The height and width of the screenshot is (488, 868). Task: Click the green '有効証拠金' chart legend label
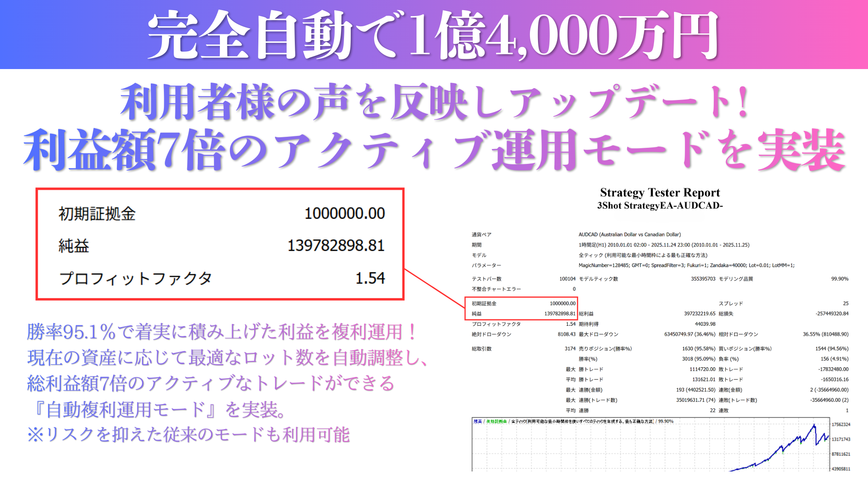tap(496, 421)
